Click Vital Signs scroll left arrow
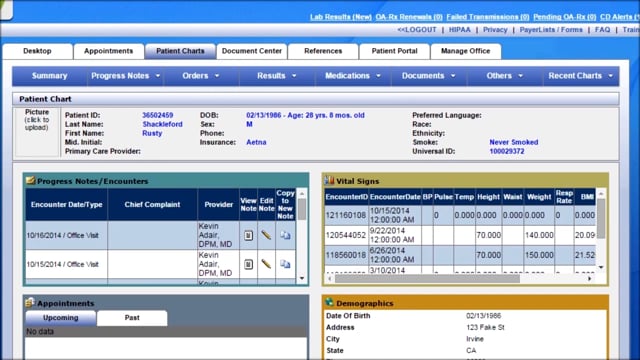This screenshot has width=640, height=360. [x=330, y=278]
